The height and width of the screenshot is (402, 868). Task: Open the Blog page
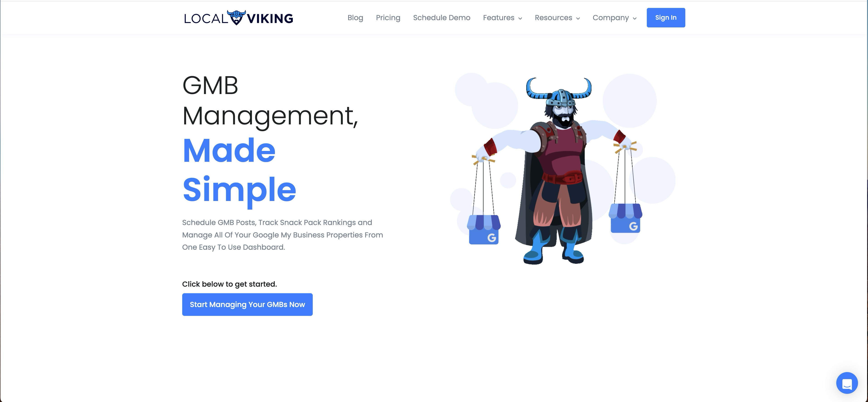pos(355,17)
